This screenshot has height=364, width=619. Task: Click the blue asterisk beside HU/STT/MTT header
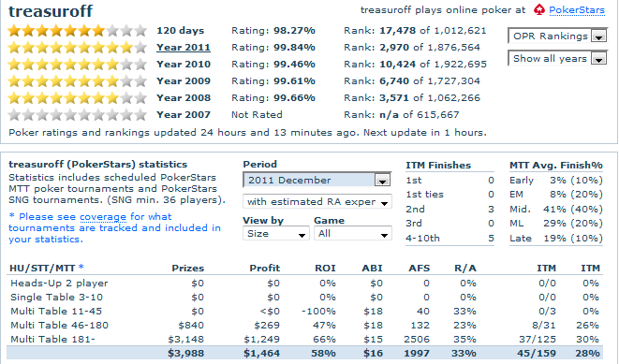pos(81,267)
